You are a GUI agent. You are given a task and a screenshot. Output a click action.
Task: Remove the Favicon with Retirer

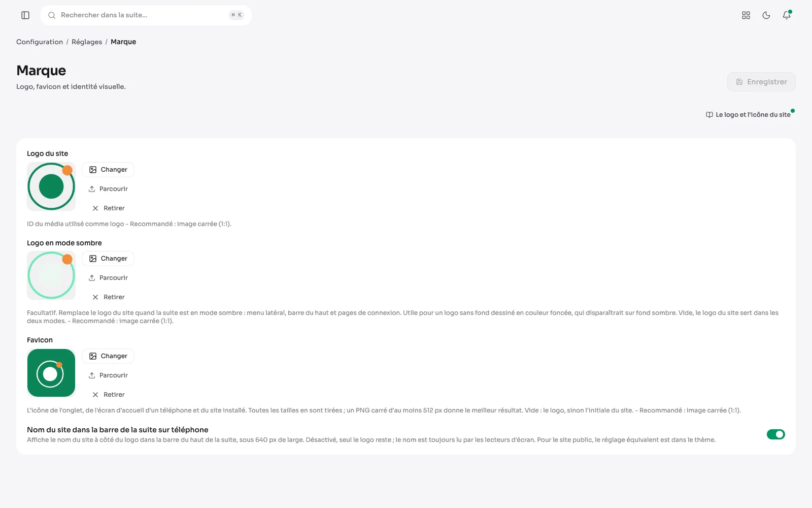point(108,395)
